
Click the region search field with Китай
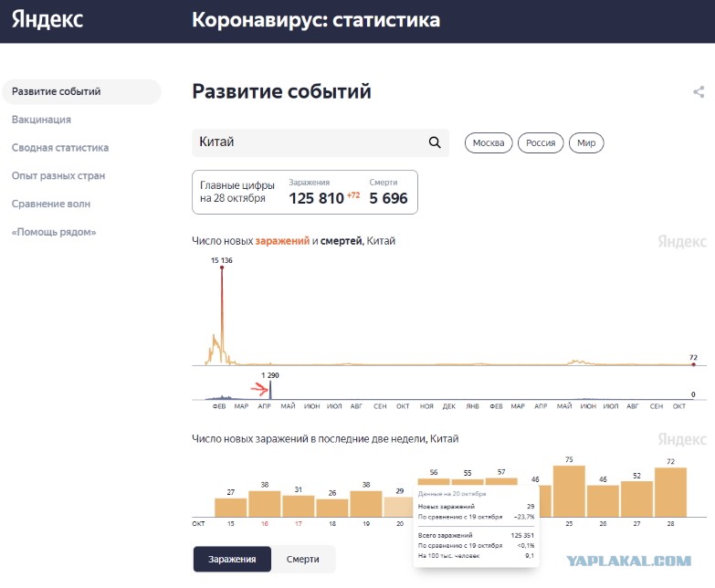coord(321,142)
